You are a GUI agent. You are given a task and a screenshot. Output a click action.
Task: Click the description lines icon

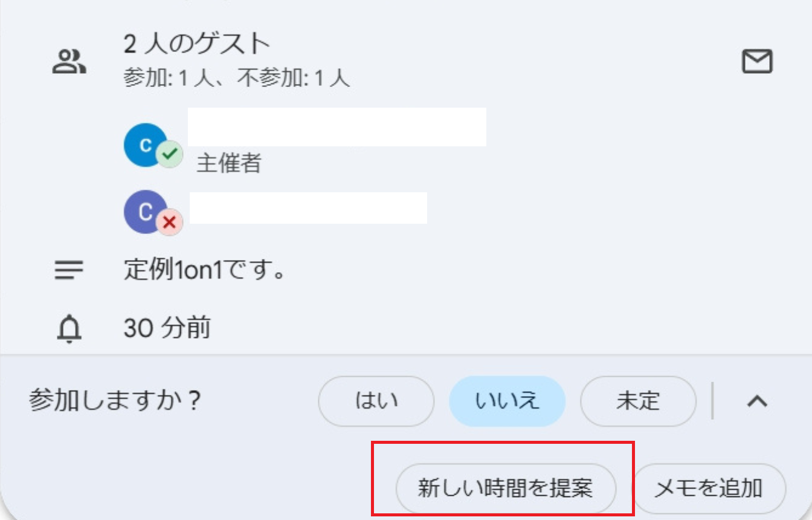pos(69,270)
